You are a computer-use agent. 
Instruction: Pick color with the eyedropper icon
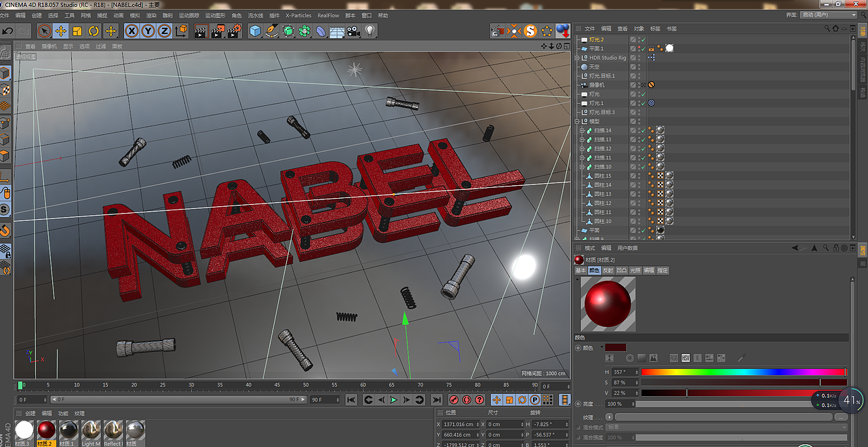[x=741, y=358]
